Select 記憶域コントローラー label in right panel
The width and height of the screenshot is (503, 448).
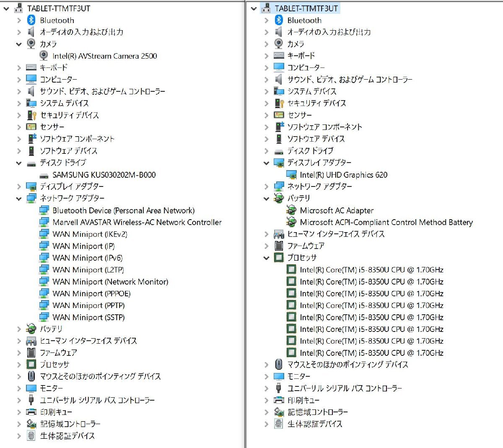(x=318, y=412)
